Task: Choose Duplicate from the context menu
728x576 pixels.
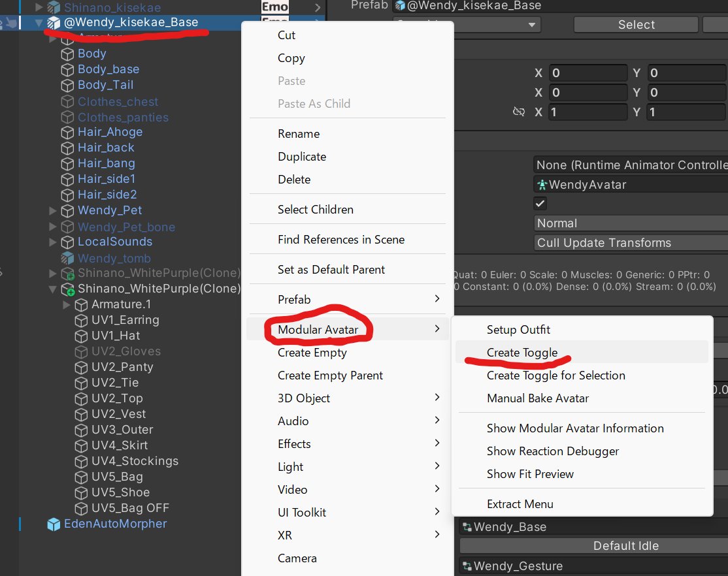Action: [x=347, y=157]
